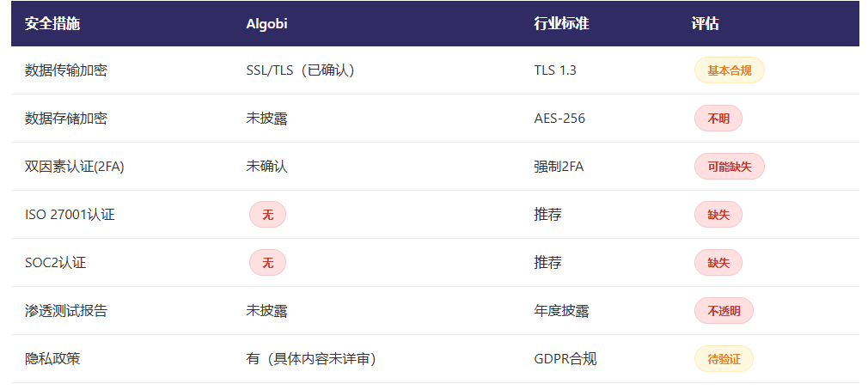This screenshot has width=868, height=390.
Task: Select the 双因素认证(2FA) row label
Action: tap(74, 167)
